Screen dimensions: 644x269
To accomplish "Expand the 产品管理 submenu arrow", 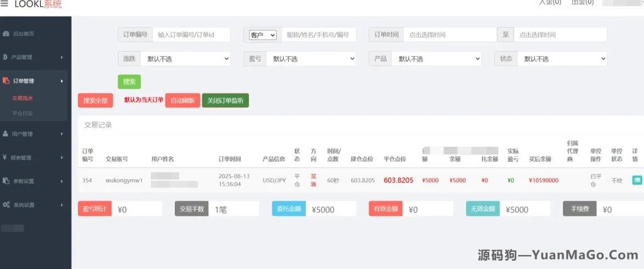I will pyautogui.click(x=62, y=57).
